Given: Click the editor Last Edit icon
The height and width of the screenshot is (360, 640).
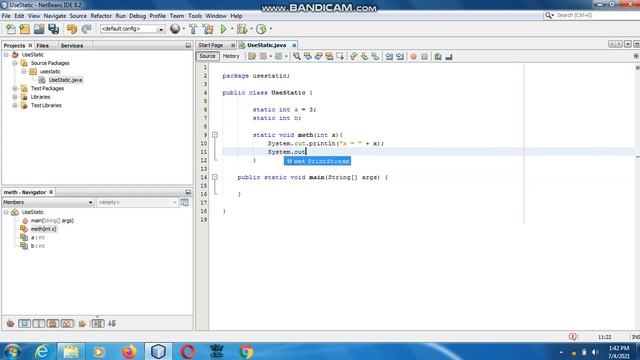Looking at the screenshot, I should pos(252,56).
